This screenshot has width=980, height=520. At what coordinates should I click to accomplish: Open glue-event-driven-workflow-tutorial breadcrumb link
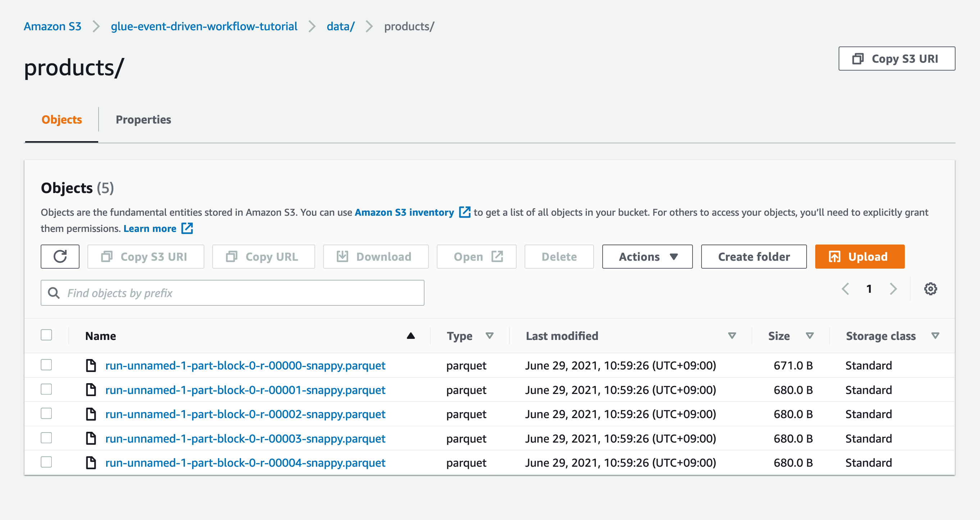(x=204, y=26)
